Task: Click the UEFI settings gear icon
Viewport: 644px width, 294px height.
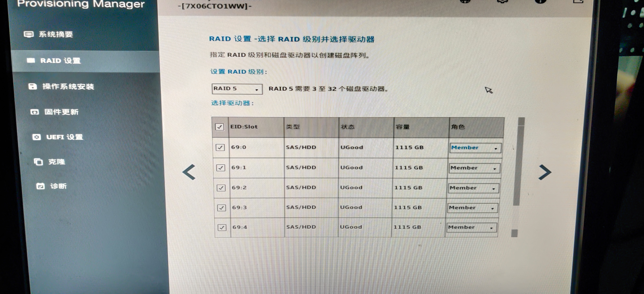Action: pyautogui.click(x=37, y=137)
